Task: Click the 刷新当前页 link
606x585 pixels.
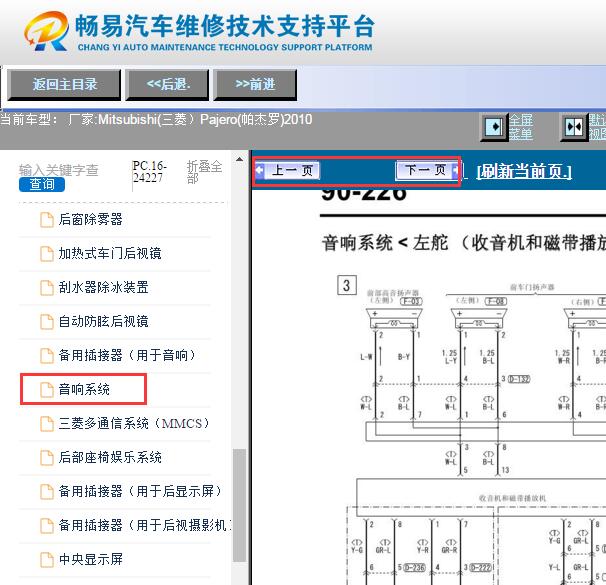Action: (524, 172)
